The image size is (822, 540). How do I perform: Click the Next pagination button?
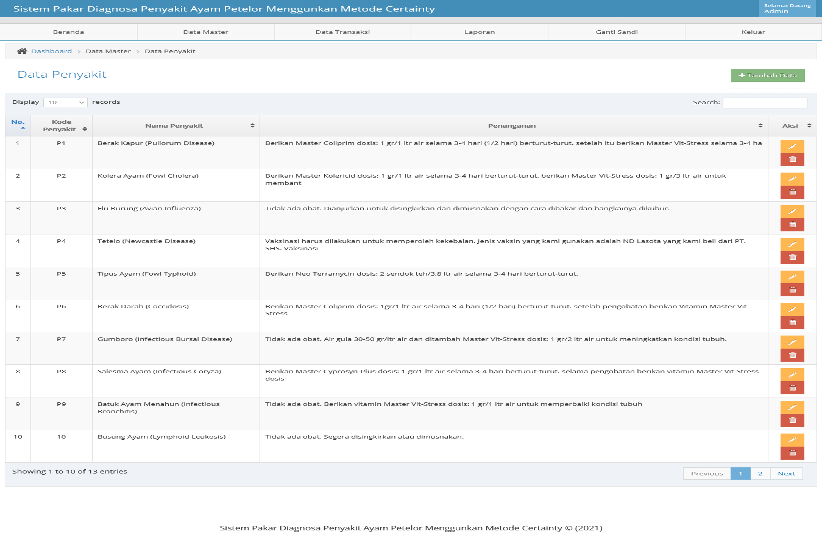pos(786,473)
